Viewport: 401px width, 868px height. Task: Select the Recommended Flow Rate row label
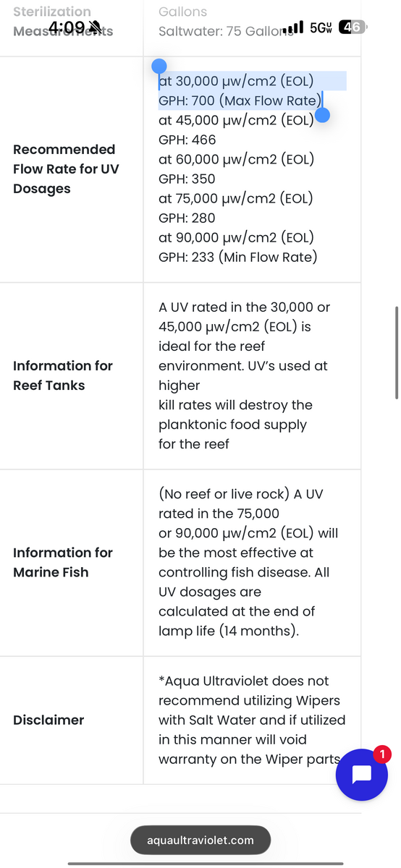[x=66, y=169]
